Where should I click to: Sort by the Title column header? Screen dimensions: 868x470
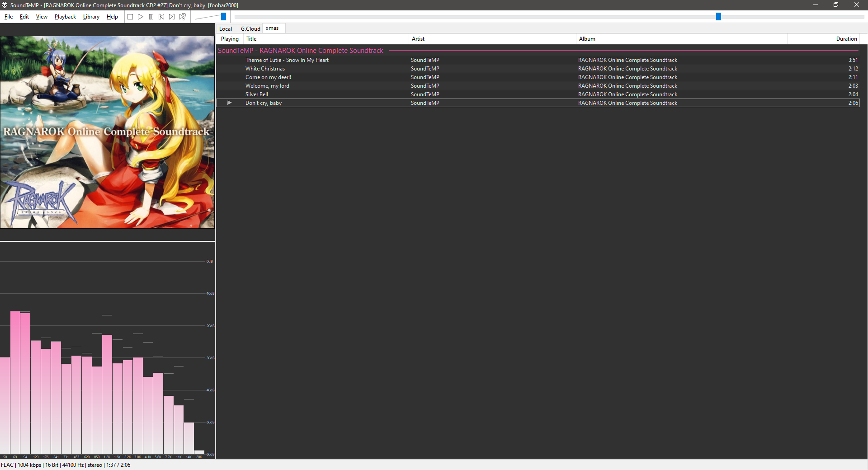pyautogui.click(x=326, y=39)
